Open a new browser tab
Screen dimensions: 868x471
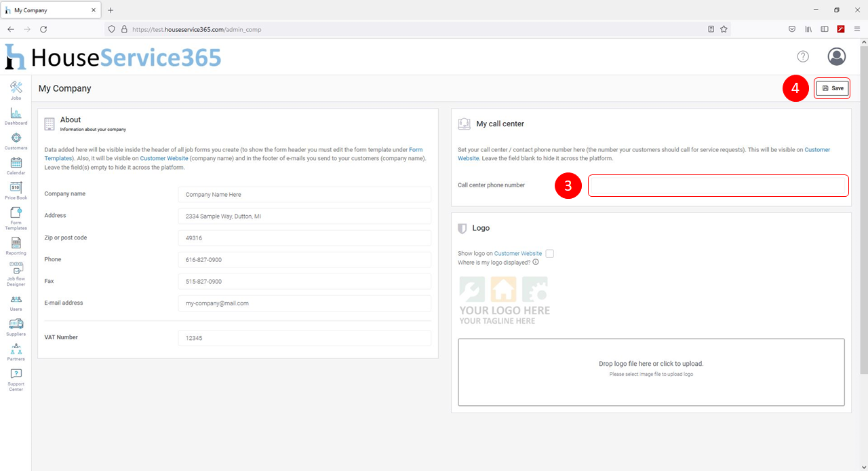tap(111, 10)
